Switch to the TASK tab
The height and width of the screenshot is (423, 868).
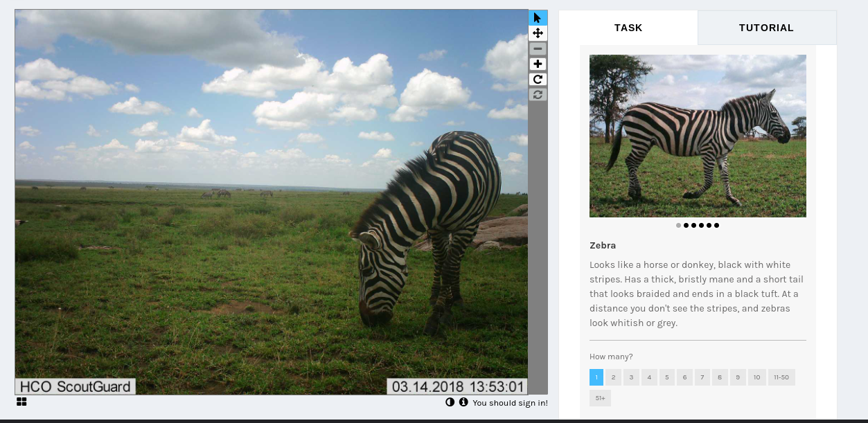click(x=628, y=28)
